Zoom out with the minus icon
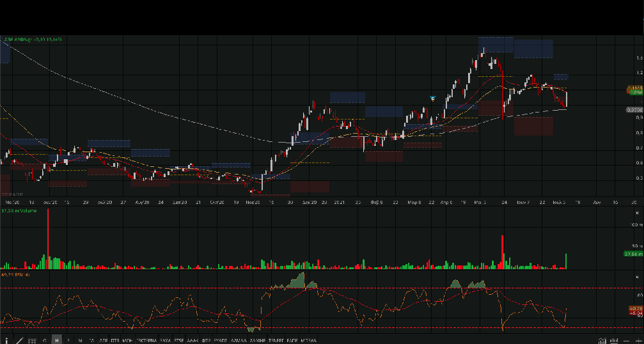 point(626,340)
